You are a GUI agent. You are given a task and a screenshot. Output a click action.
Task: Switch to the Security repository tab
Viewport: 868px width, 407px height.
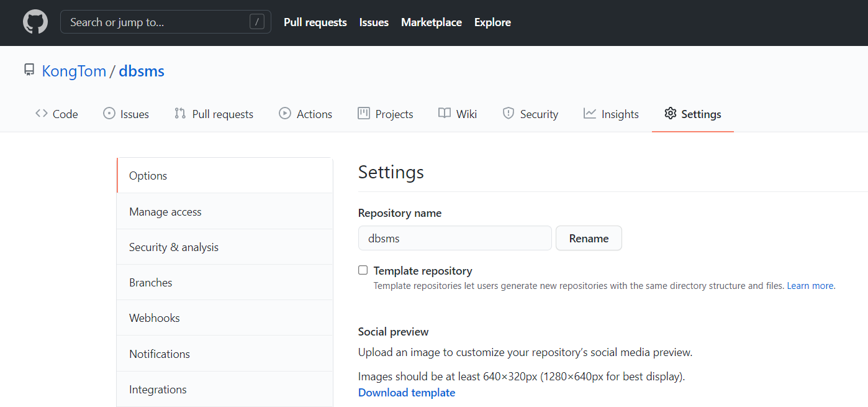pos(530,114)
